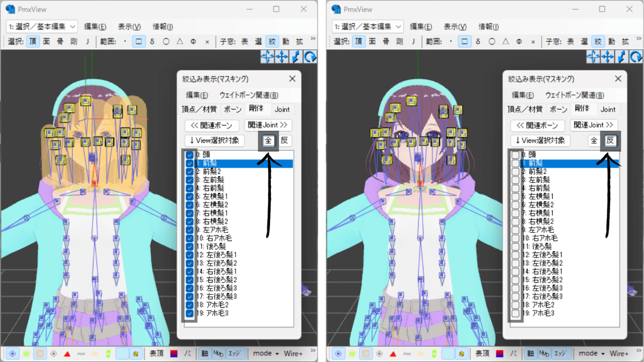Click the 全 select-all button
Viewport: 644px width, 362px height.
point(268,141)
